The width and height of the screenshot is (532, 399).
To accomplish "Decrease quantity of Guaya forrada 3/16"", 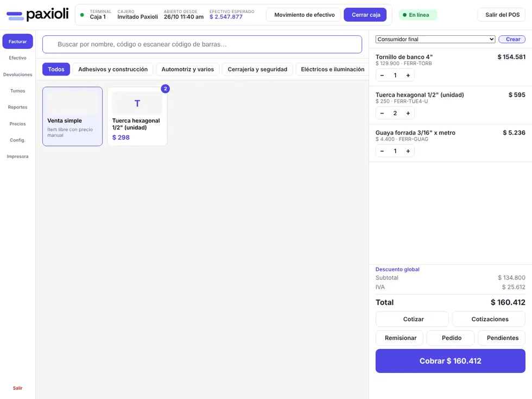I will (x=382, y=151).
